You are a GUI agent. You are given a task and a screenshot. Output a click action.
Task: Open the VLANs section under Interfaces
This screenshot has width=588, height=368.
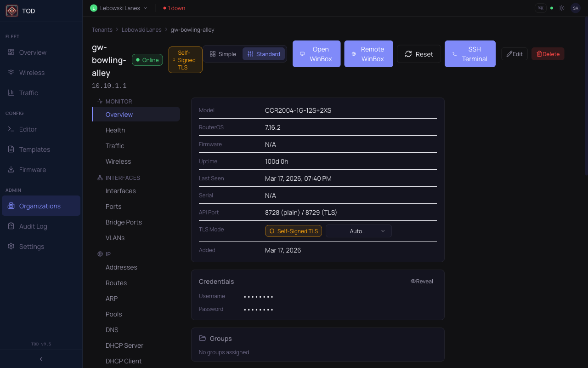click(x=115, y=238)
